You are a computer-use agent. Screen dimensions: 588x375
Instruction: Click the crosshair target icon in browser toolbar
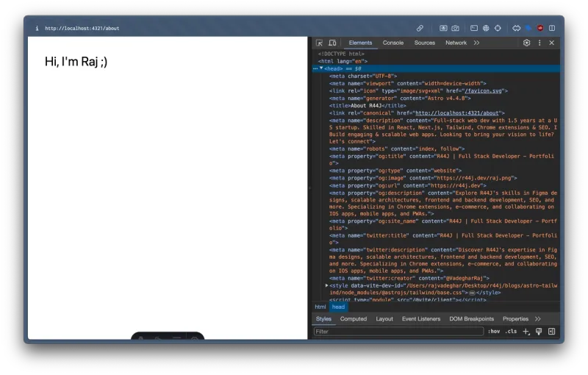click(x=498, y=28)
